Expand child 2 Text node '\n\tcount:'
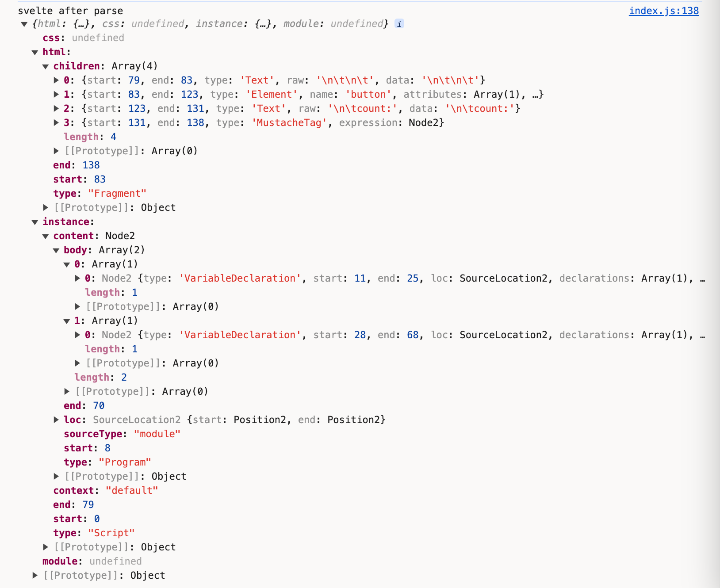The width and height of the screenshot is (720, 588). point(56,109)
